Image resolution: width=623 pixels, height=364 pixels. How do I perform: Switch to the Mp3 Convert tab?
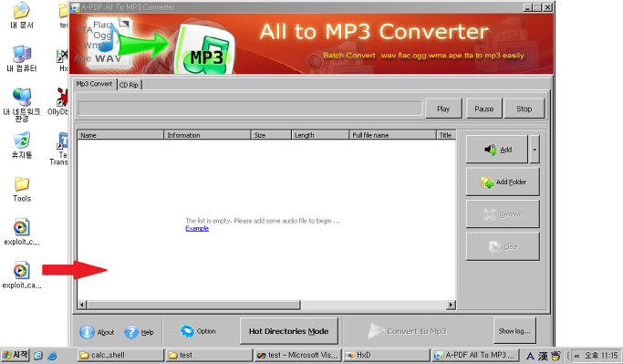pos(95,84)
